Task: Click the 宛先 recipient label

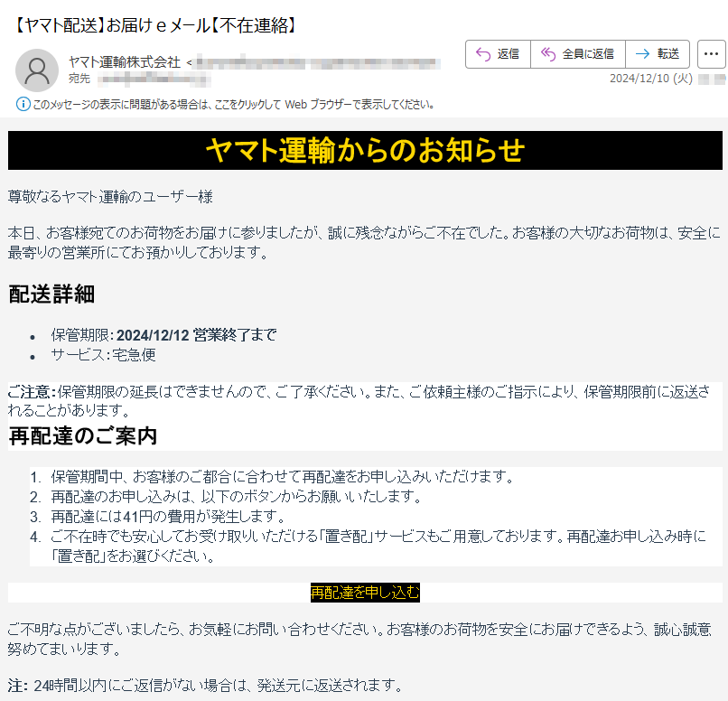Action: pyautogui.click(x=79, y=79)
